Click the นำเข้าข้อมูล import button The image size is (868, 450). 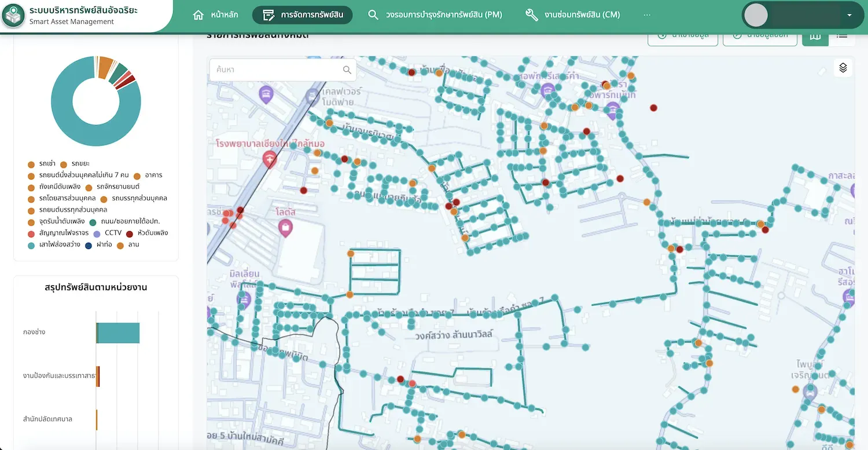pos(683,36)
